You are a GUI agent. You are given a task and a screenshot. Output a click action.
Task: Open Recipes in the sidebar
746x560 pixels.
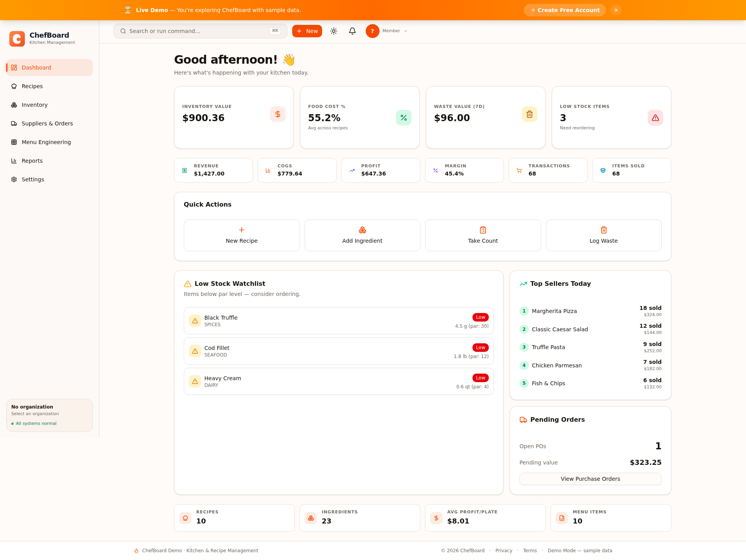[x=49, y=86]
